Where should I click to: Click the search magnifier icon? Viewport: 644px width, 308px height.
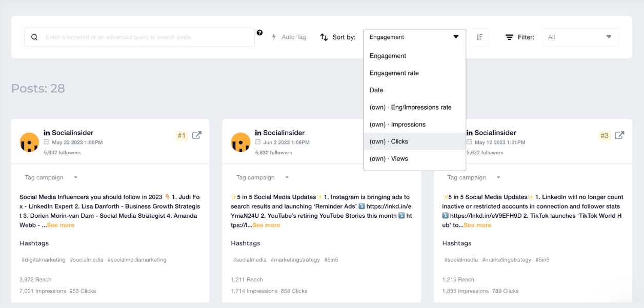(x=34, y=37)
